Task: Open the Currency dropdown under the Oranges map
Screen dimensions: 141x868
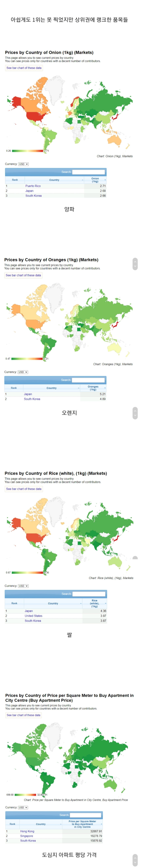Action: 23,372
